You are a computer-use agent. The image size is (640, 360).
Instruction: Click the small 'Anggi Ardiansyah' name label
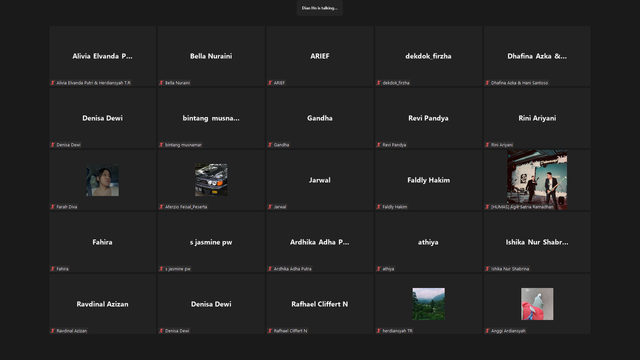[508, 331]
